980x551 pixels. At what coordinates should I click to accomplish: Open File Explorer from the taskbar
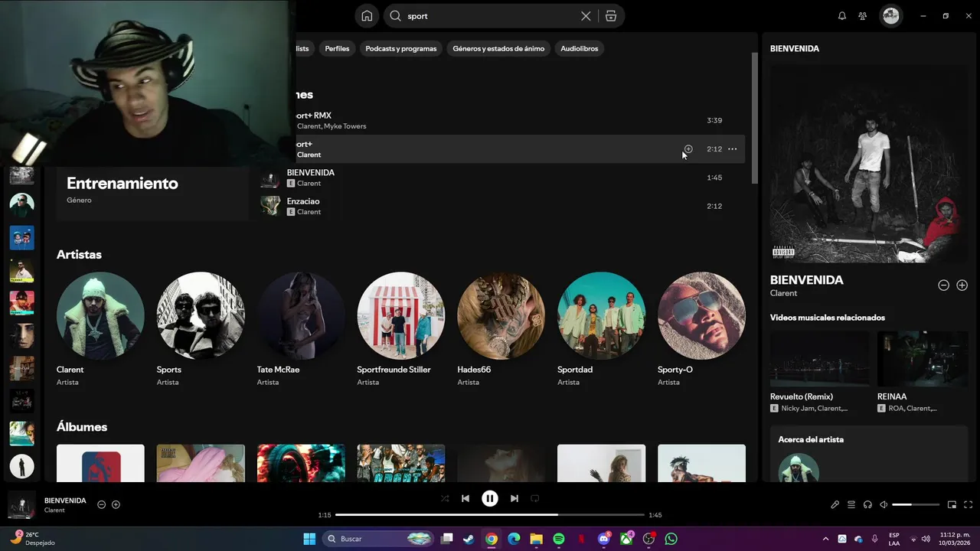[x=537, y=539]
